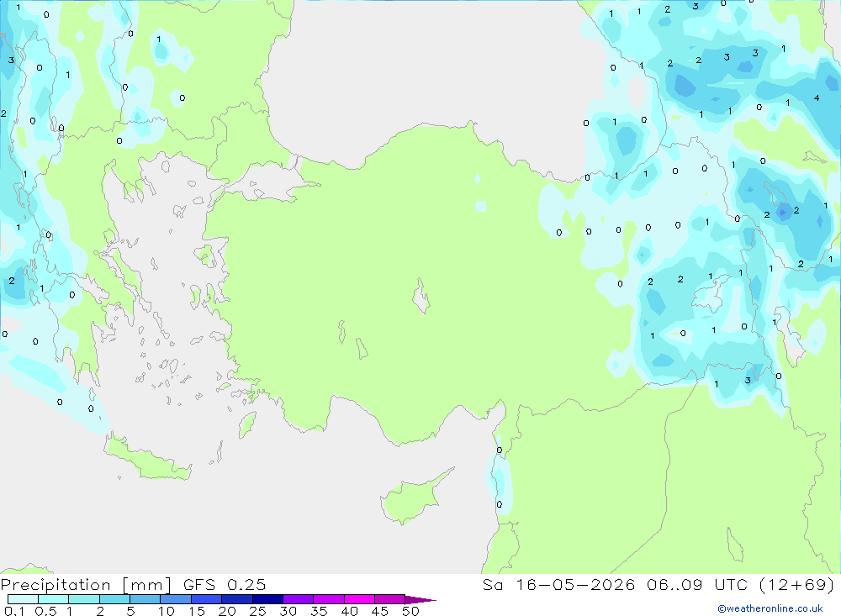This screenshot has height=616, width=841.
Task: Click the '(12+69)' forecast offset text
Action: tap(797, 584)
